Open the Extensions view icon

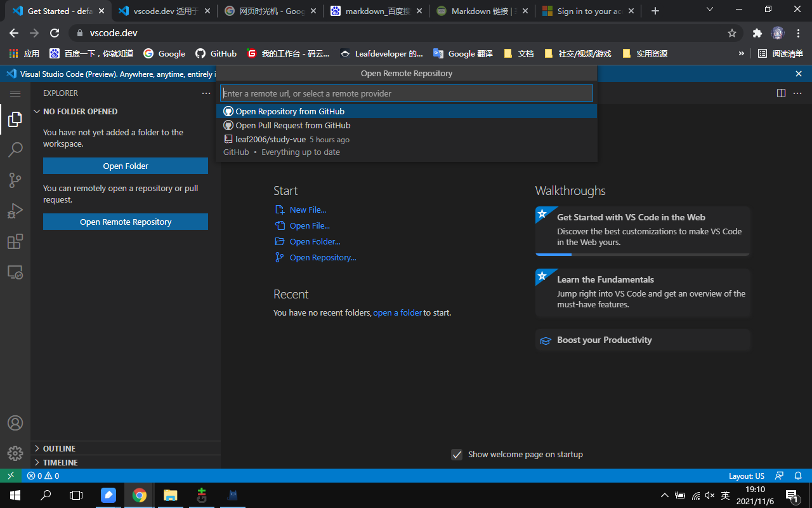(x=15, y=242)
